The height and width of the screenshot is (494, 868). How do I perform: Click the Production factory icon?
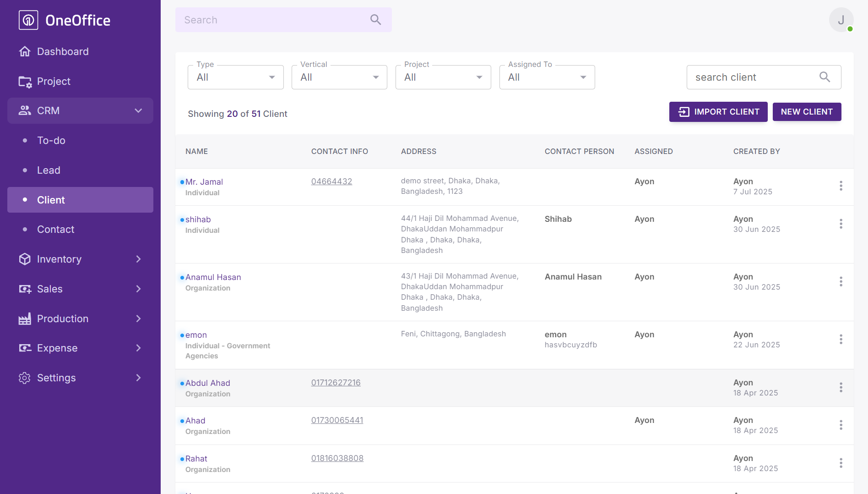tap(25, 319)
